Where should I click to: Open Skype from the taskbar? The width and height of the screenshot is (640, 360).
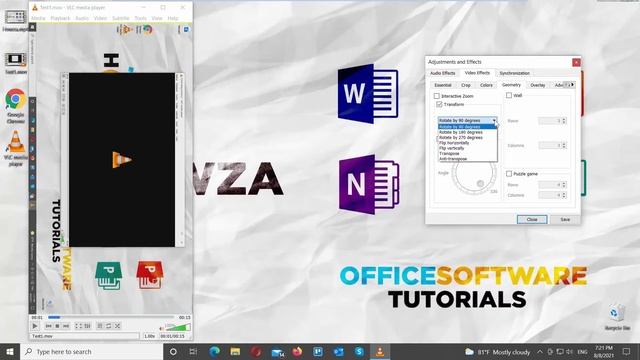(359, 351)
